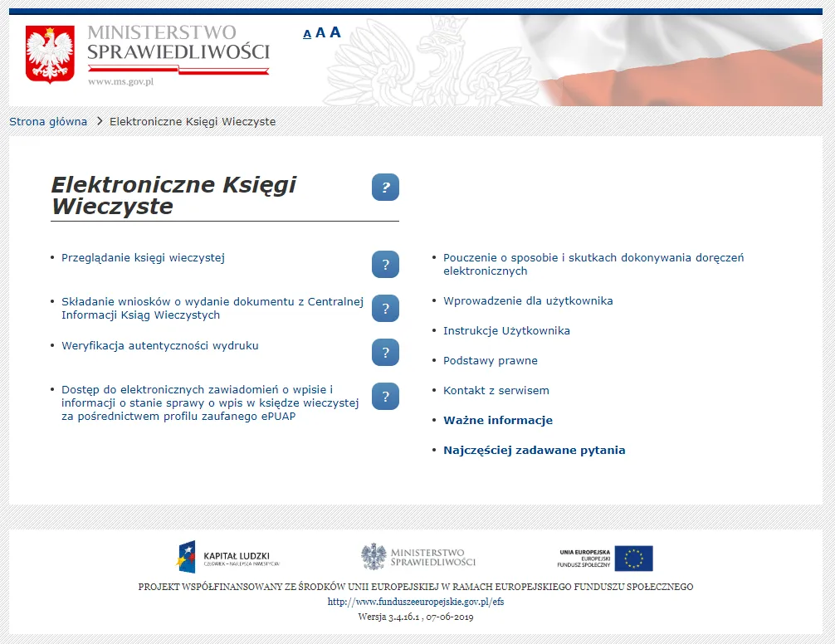Visit the funduszeeuropejskie.gov.pl link
This screenshot has width=835, height=644.
pos(417,602)
